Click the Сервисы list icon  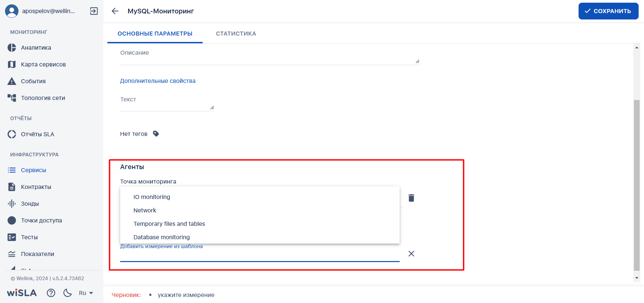(12, 170)
